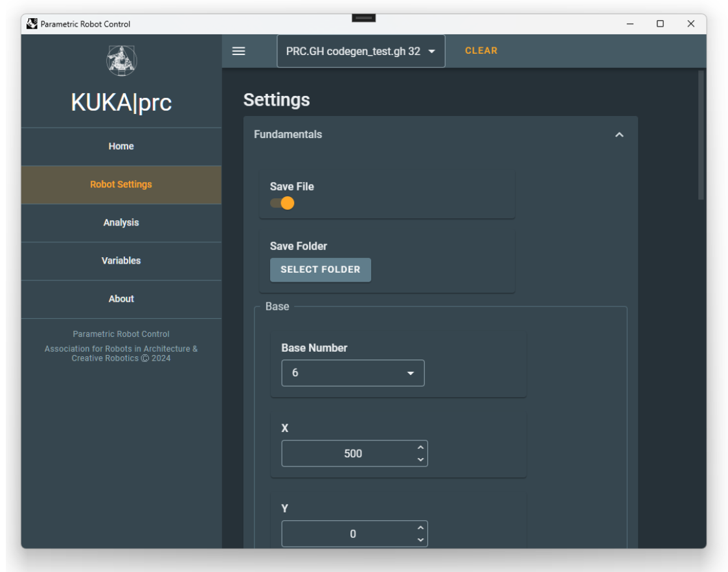Decrease the X value with down arrow
This screenshot has width=728, height=572.
(x=420, y=460)
